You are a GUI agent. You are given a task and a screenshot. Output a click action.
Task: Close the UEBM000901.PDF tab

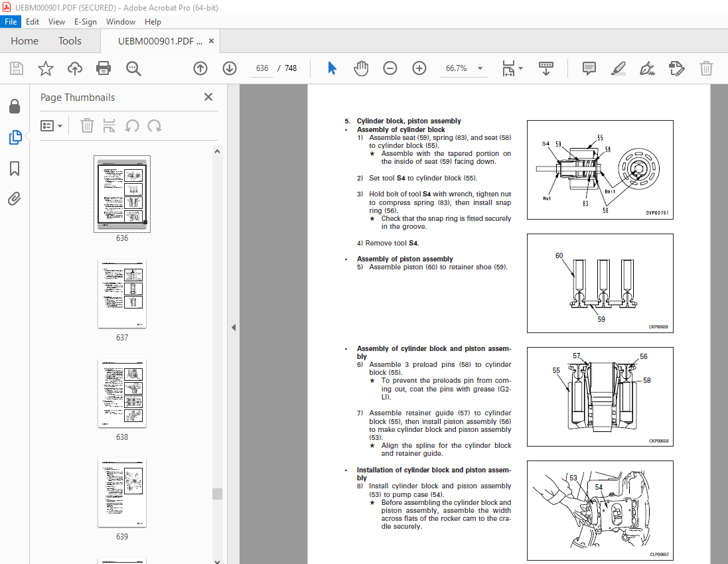[211, 41]
